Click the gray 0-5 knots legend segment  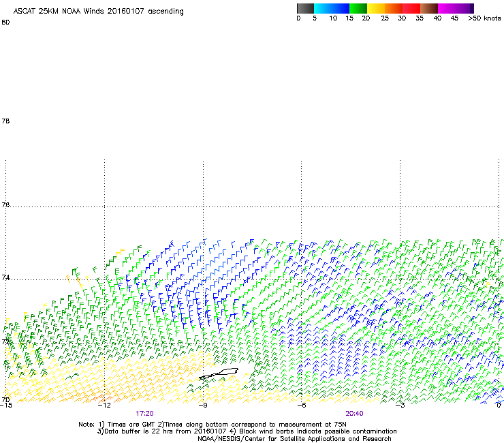tap(305, 8)
